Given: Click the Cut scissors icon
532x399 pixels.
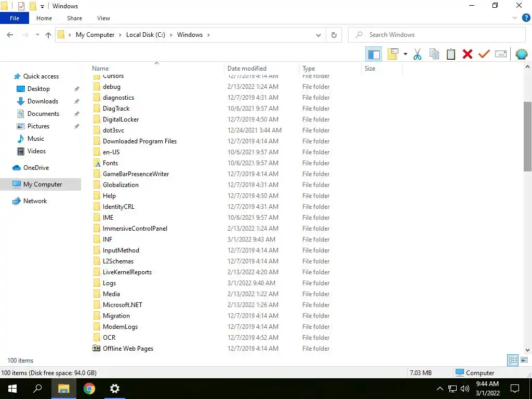Looking at the screenshot, I should click(x=417, y=54).
